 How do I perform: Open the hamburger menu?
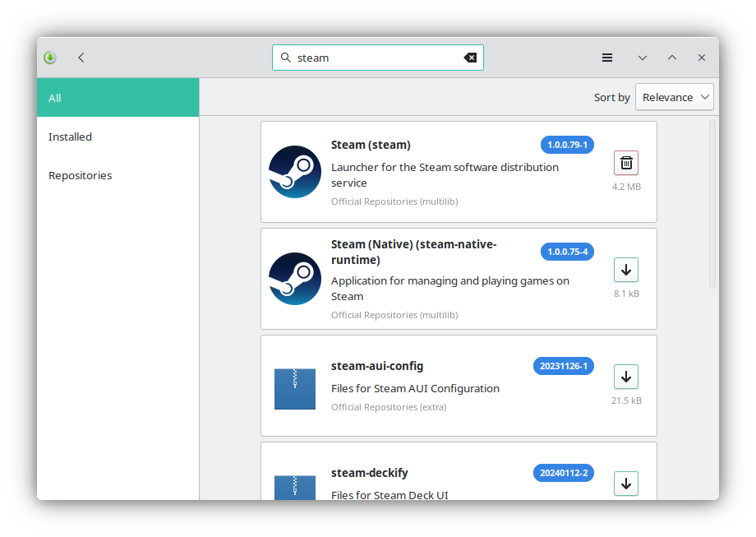607,58
